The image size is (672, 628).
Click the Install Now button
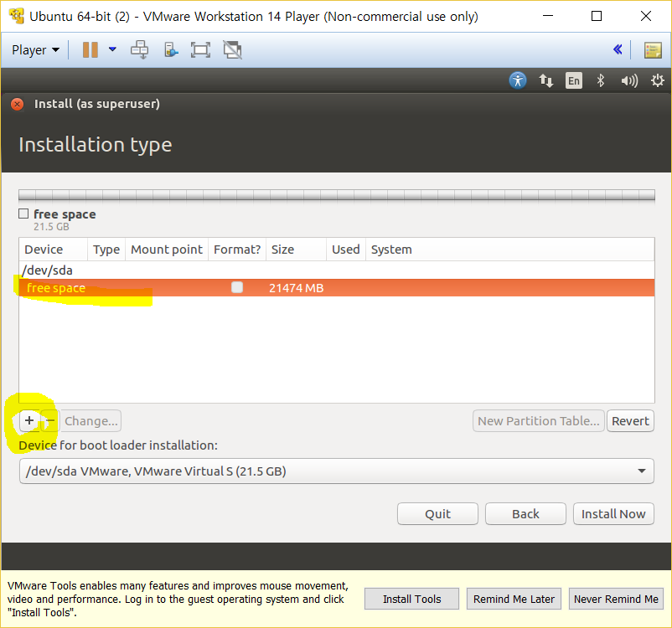coord(613,514)
